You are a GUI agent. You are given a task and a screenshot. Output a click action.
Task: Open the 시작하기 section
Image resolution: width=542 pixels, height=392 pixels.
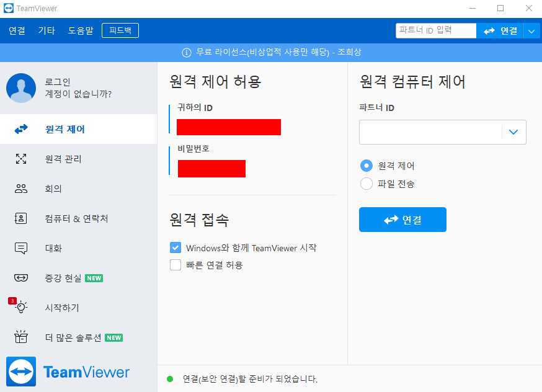[x=79, y=307]
